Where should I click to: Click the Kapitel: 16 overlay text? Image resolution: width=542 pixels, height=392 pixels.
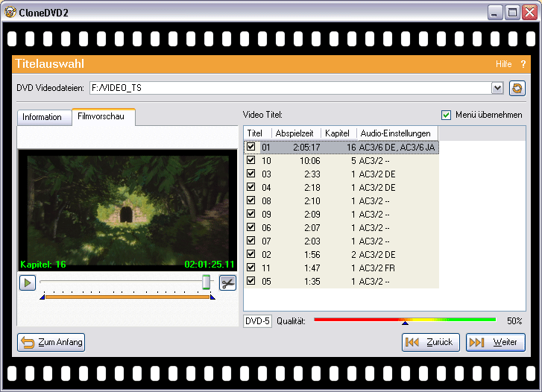[x=43, y=265]
